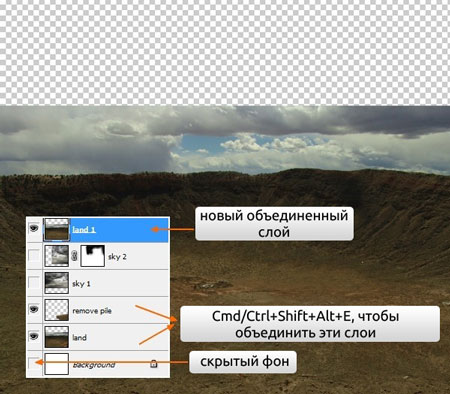Select the land layer thumbnail
Image resolution: width=450 pixels, height=394 pixels.
pos(57,337)
